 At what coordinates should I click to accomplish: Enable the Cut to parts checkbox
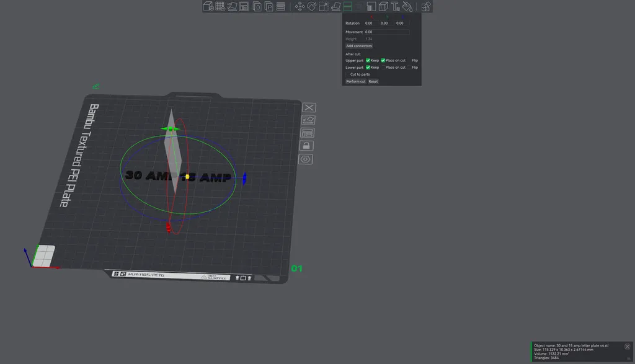[347, 74]
